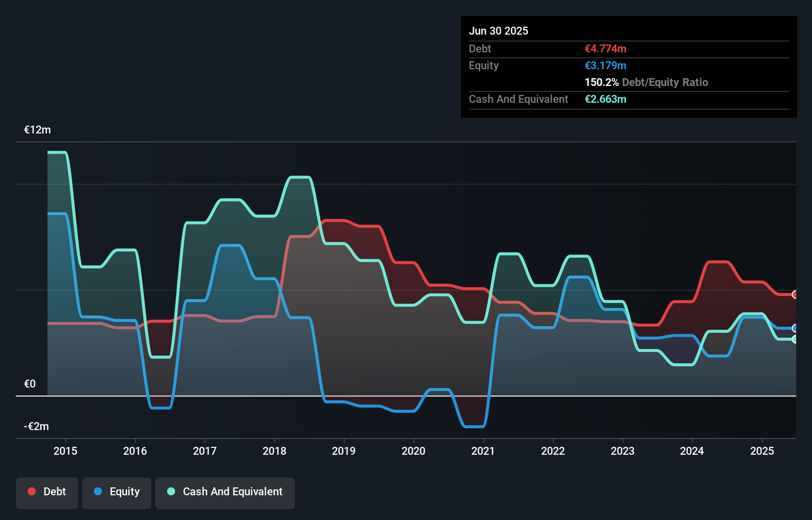
Task: Click the teal Cash And Equivalent legend dot
Action: 171,491
